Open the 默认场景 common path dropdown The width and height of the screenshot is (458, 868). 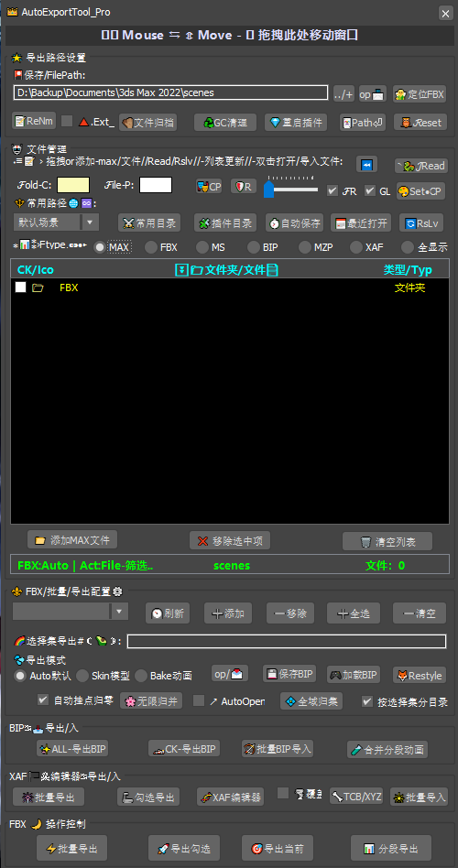56,222
